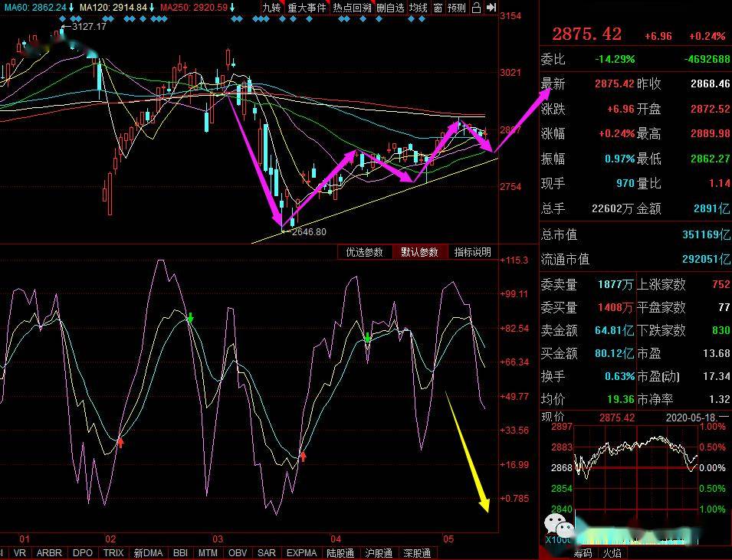The image size is (732, 560).
Task: Expand the MA250 value arrow
Action: coord(235,8)
